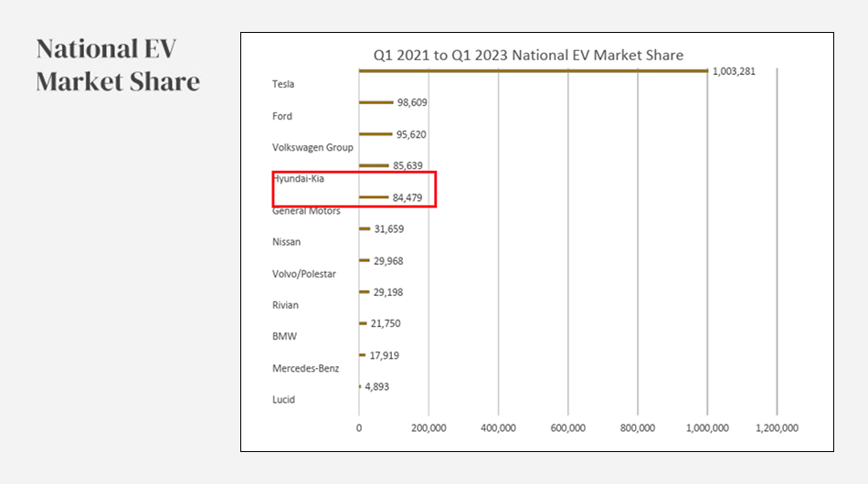The image size is (868, 484).
Task: Click the 29,968 data label
Action: (x=388, y=261)
